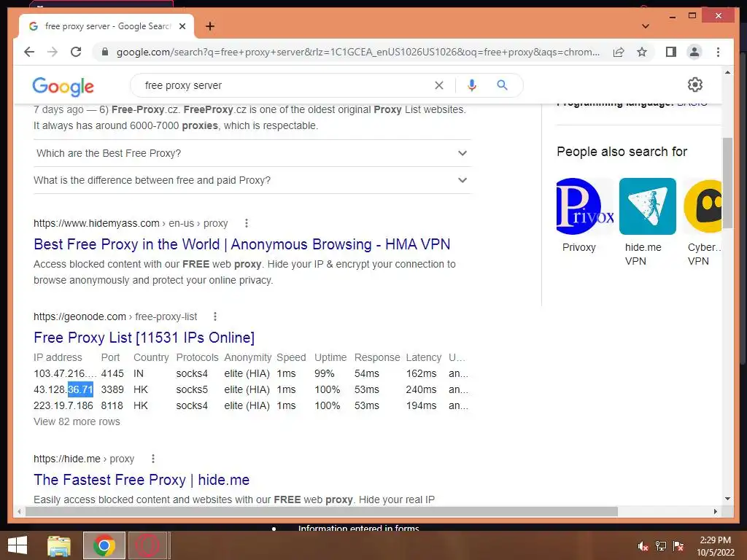Select the CyberGhost VPN thumbnail
This screenshot has width=747, height=560.
(703, 206)
